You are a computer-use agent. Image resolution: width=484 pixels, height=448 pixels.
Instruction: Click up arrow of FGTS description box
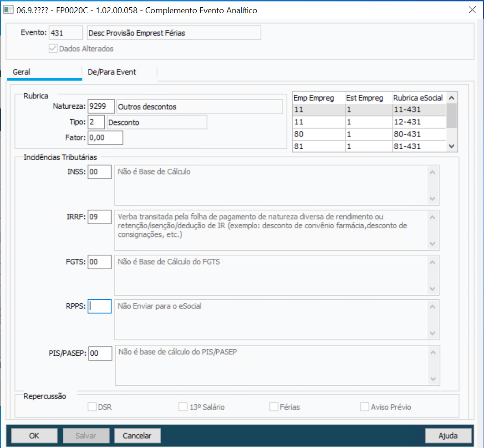point(433,262)
